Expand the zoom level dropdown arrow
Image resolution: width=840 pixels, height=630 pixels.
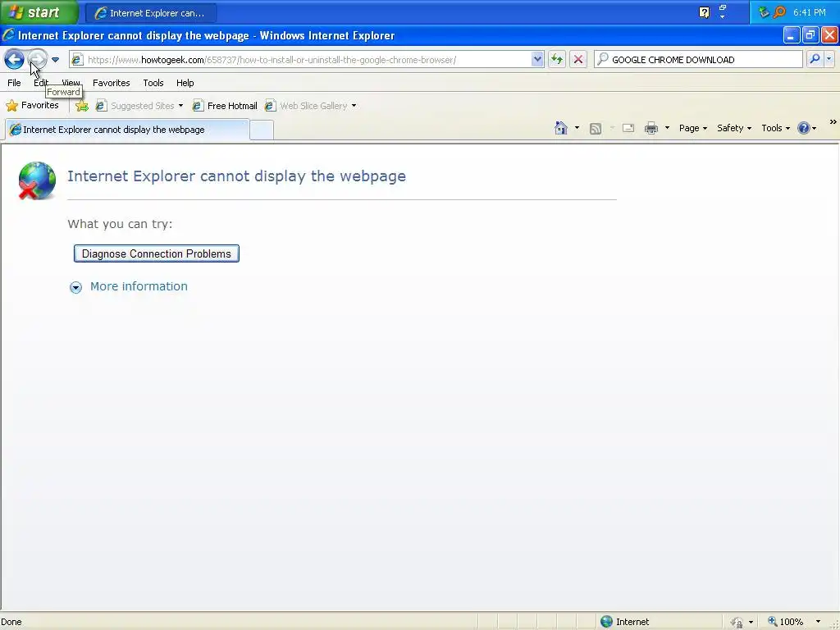(x=818, y=622)
